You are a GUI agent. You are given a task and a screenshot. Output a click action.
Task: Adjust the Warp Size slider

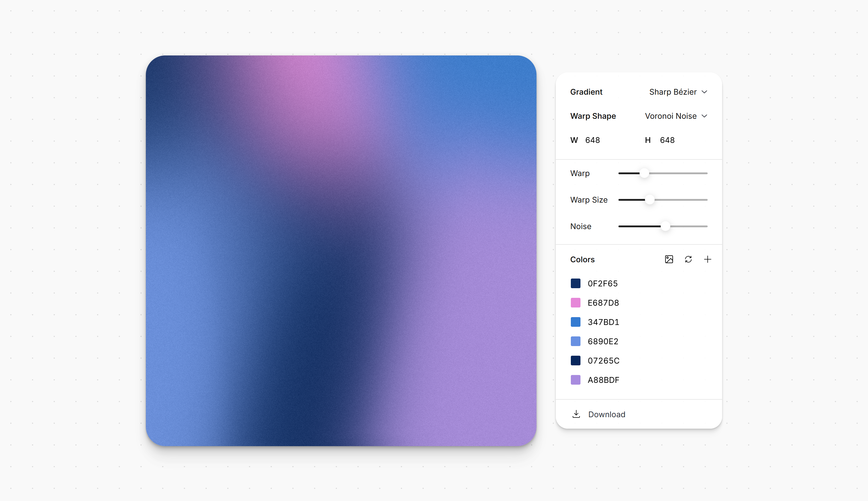650,200
